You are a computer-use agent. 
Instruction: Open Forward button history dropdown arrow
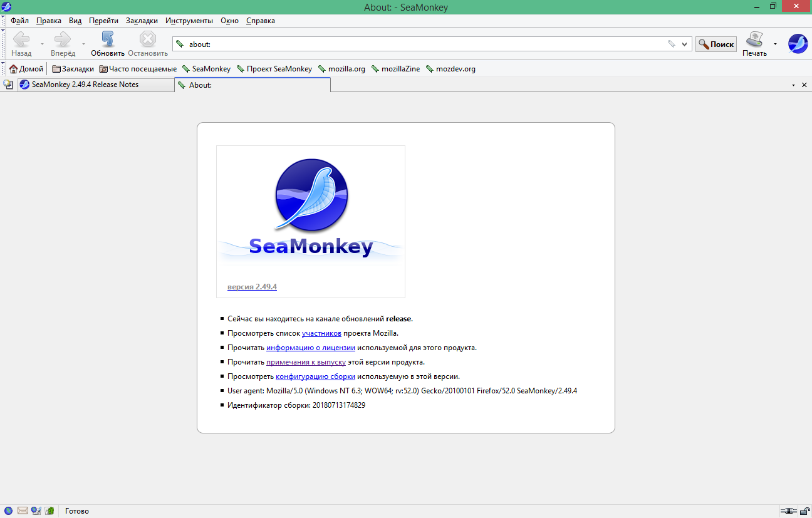83,44
